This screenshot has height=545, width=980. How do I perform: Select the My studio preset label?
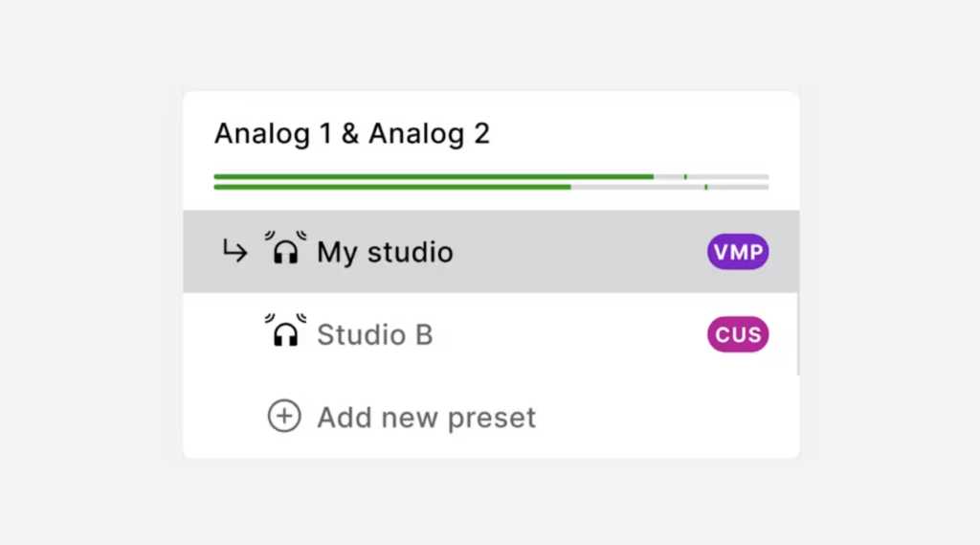[x=385, y=252]
